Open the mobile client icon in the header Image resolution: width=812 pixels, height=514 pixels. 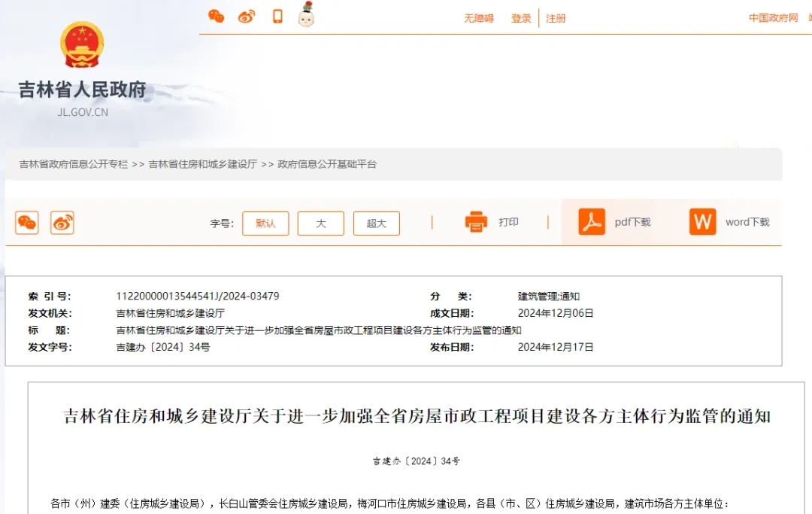pyautogui.click(x=277, y=15)
